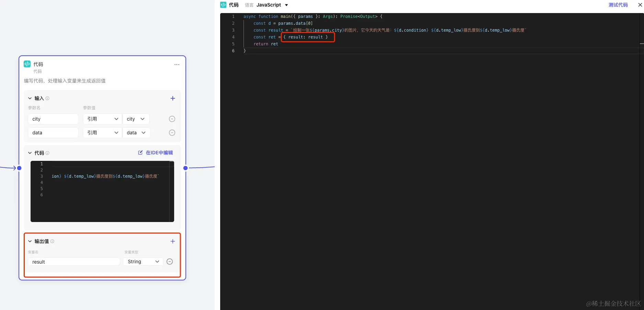Viewport: 644px width, 310px height.
Task: Click code line 'const d = params.data[0]'
Action: (283, 23)
